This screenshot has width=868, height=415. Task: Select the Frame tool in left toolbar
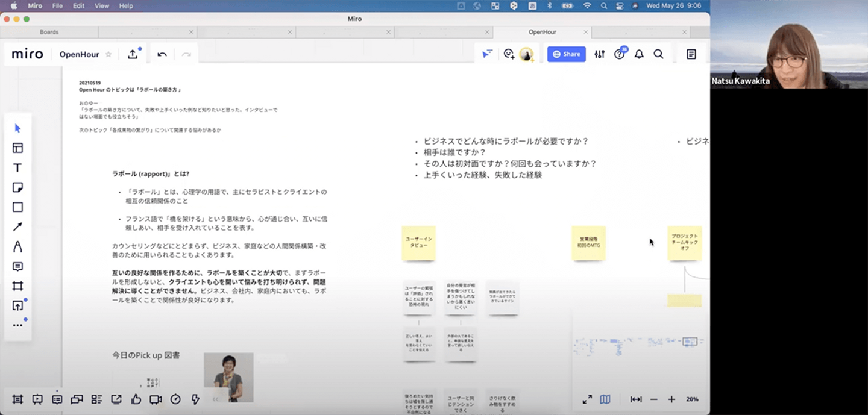[x=17, y=286]
